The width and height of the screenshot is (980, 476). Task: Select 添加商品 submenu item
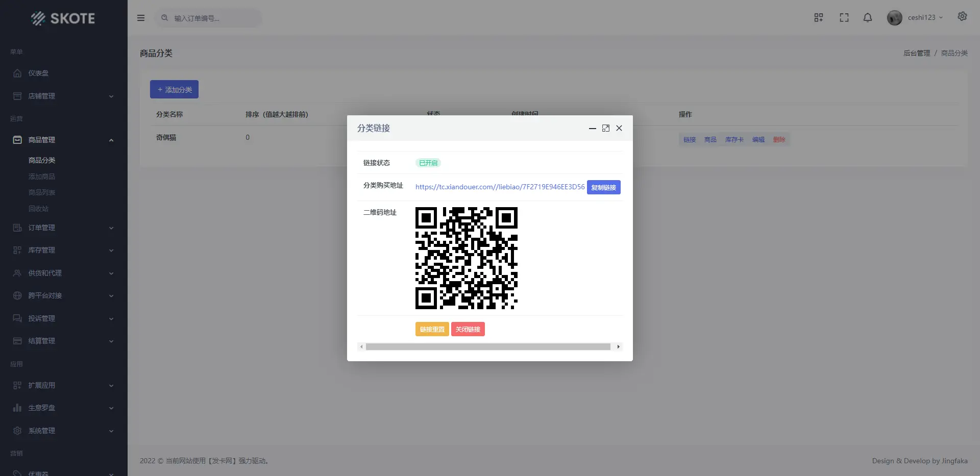[x=42, y=177]
